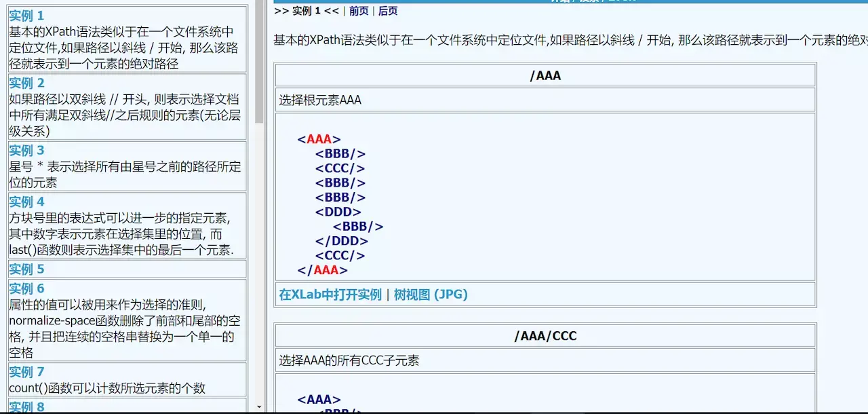This screenshot has width=868, height=414.
Task: Click description text about 星号 * 表示
Action: [125, 174]
